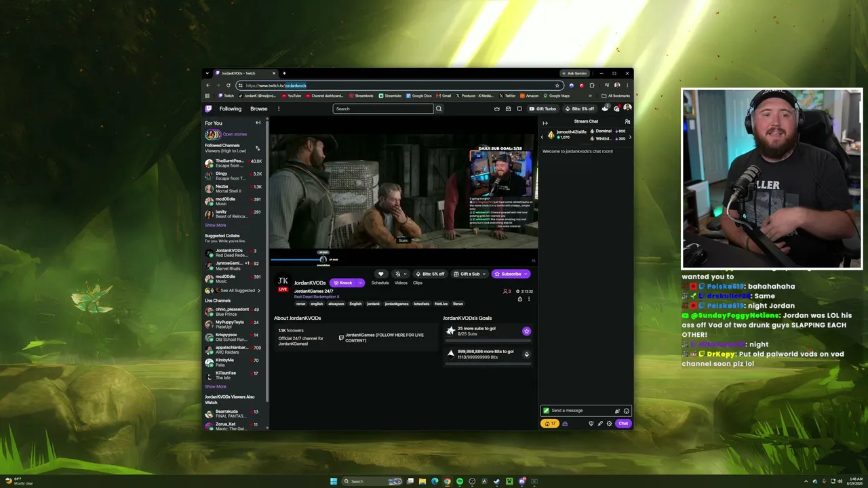Sort followed channels by viewers
The width and height of the screenshot is (868, 488).
258,148
